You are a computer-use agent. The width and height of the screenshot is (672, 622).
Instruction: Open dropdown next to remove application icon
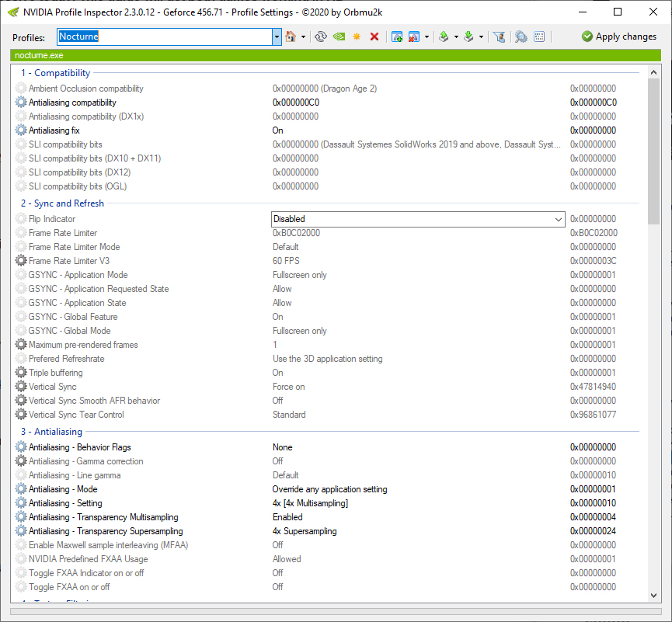[427, 36]
